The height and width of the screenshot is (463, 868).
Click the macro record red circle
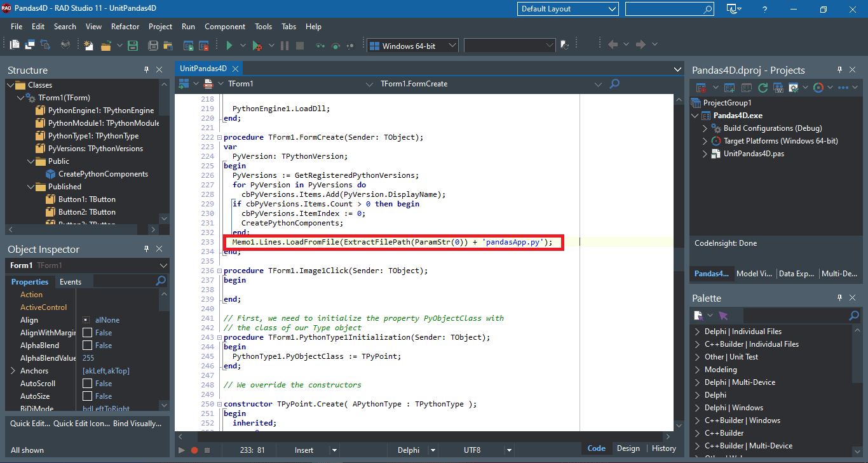(194, 450)
